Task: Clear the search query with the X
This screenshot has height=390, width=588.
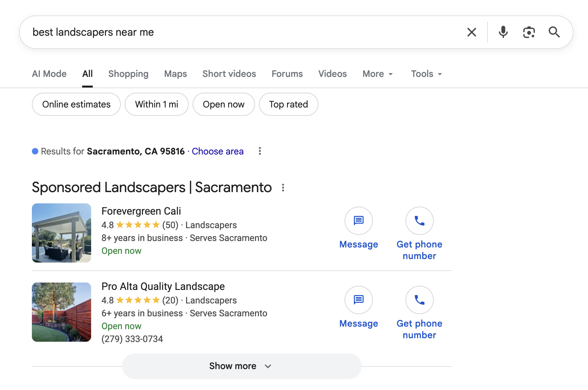Action: point(471,32)
